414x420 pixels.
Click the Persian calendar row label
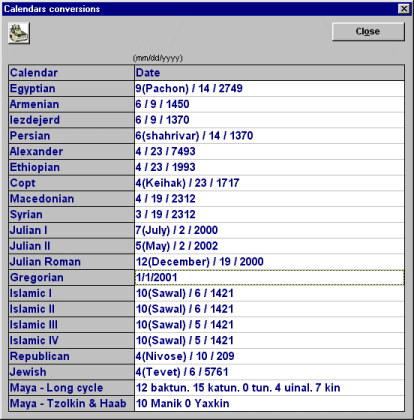(x=71, y=136)
